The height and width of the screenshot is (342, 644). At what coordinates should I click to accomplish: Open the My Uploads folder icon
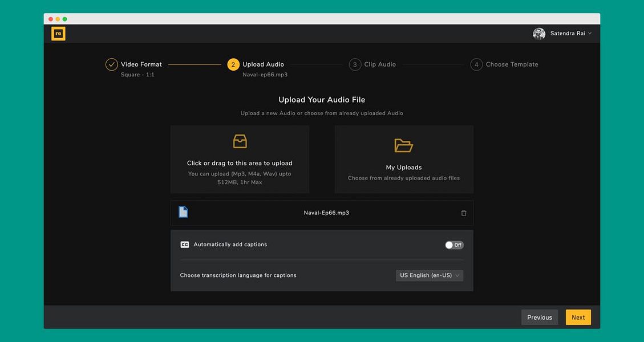(x=403, y=145)
